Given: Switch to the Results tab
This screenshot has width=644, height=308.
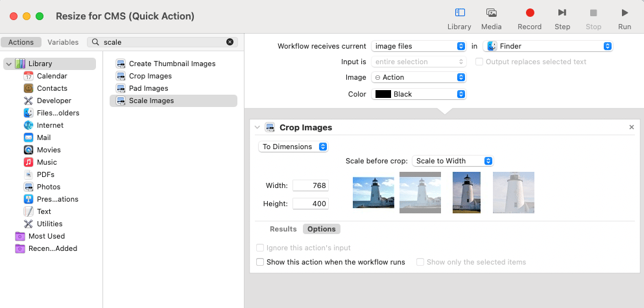Looking at the screenshot, I should pos(283,229).
